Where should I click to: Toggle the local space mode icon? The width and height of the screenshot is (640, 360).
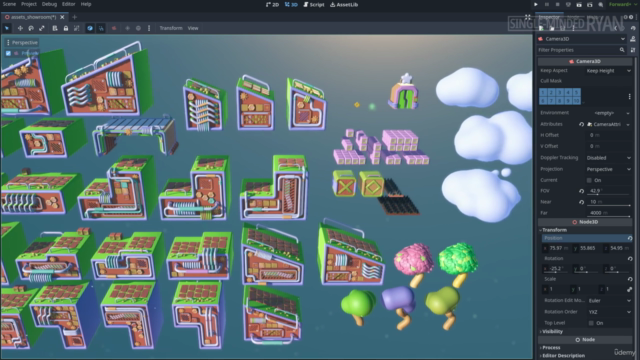pos(90,28)
